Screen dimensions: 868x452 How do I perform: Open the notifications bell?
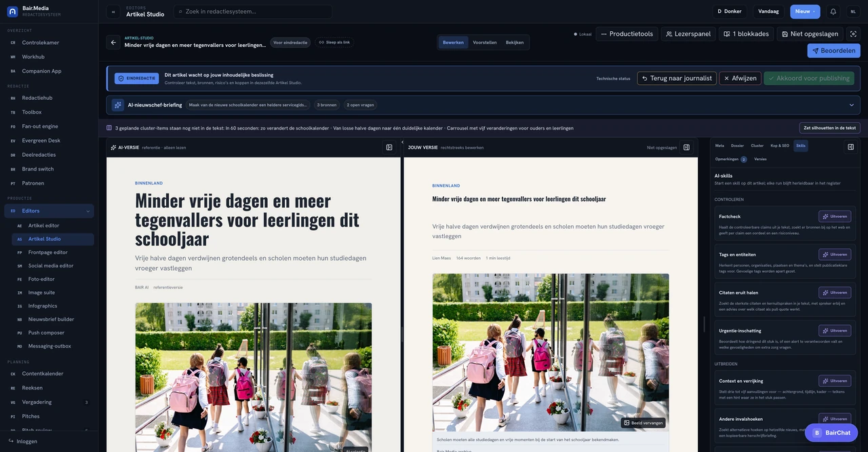(x=833, y=12)
